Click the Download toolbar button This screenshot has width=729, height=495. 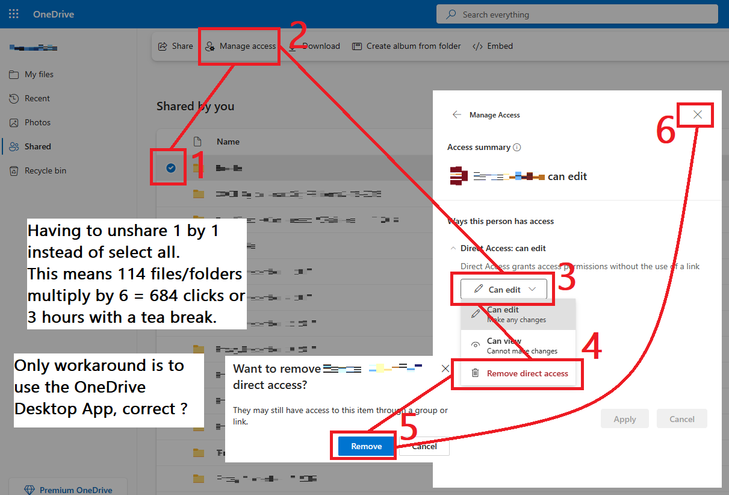[316, 46]
